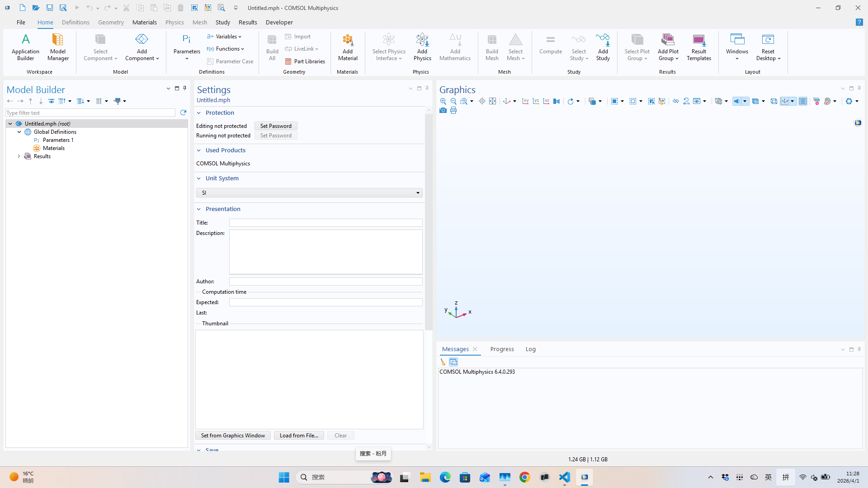Viewport: 868px width, 488px height.
Task: Launch the Model Manager
Action: (x=57, y=47)
